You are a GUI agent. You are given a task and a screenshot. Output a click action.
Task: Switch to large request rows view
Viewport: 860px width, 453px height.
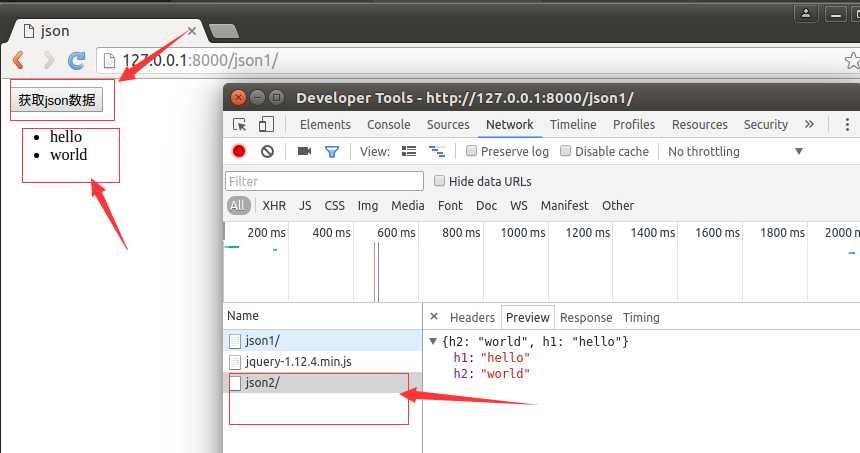tap(409, 151)
